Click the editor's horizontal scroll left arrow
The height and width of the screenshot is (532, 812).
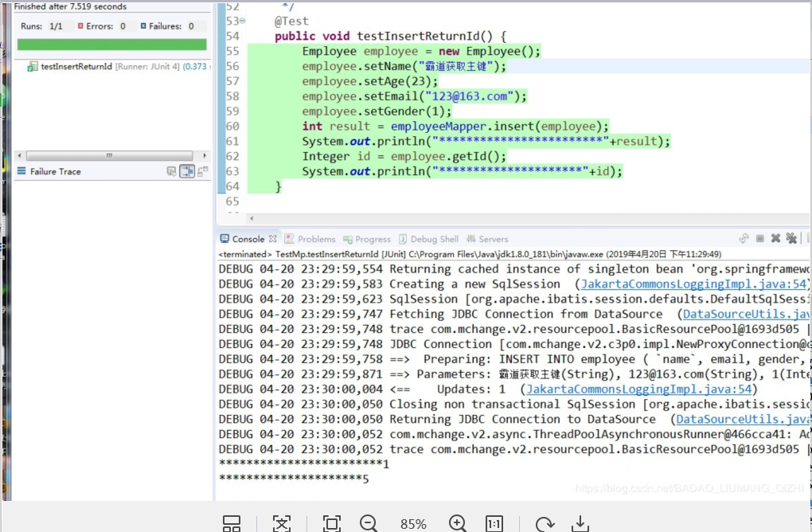[251, 218]
